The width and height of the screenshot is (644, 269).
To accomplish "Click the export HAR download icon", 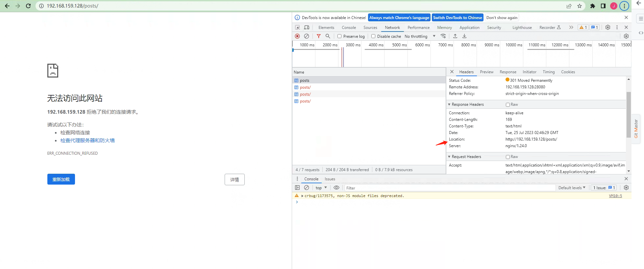I will 464,36.
